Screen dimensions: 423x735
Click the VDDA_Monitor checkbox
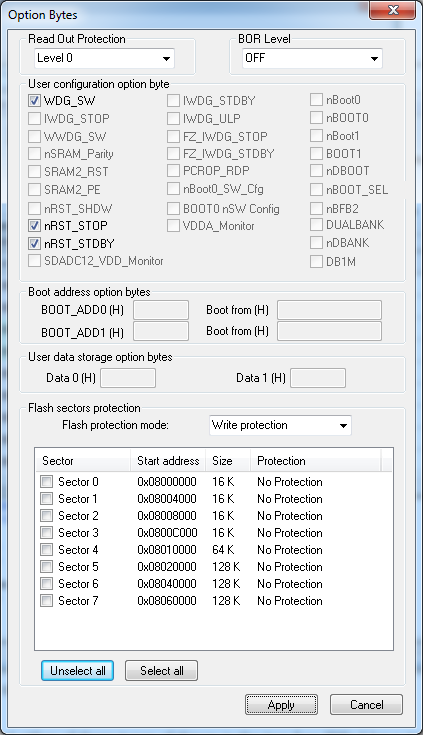tap(174, 226)
